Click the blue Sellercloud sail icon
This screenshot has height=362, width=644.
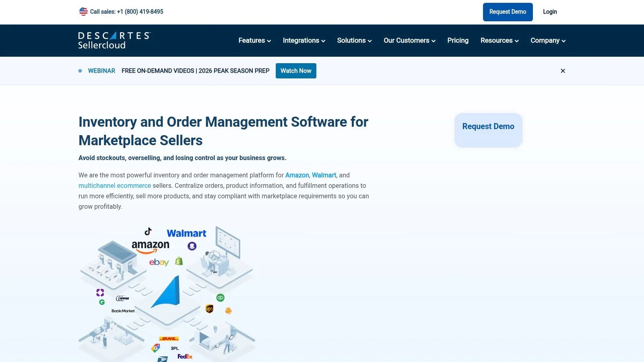click(x=166, y=292)
